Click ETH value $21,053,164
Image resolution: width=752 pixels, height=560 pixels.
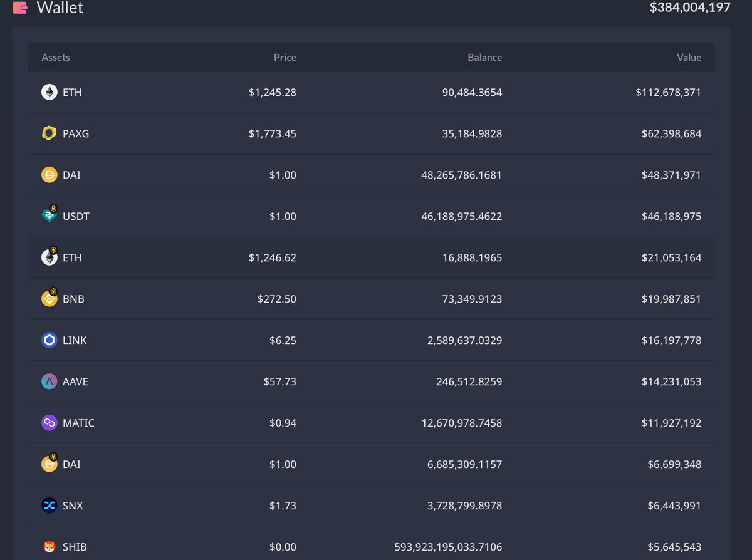[x=672, y=257]
